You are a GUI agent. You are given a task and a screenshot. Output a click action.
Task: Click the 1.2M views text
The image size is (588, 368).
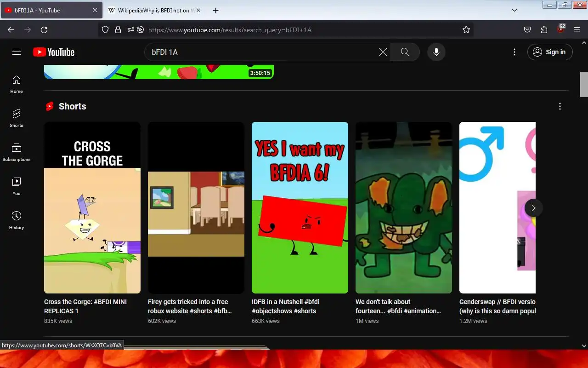pyautogui.click(x=473, y=321)
